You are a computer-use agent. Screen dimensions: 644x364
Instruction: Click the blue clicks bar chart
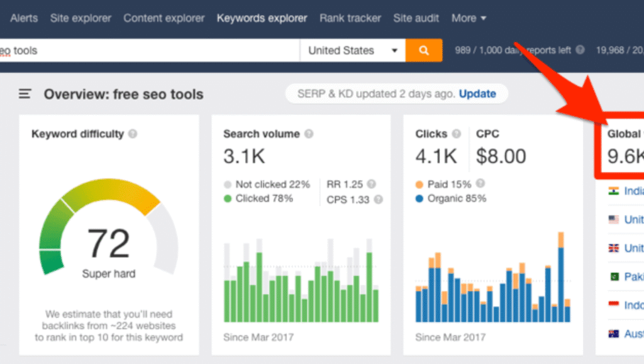pyautogui.click(x=493, y=277)
